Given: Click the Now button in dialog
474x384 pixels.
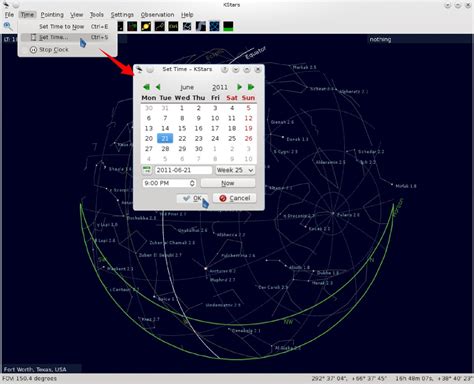Looking at the screenshot, I should coord(228,183).
